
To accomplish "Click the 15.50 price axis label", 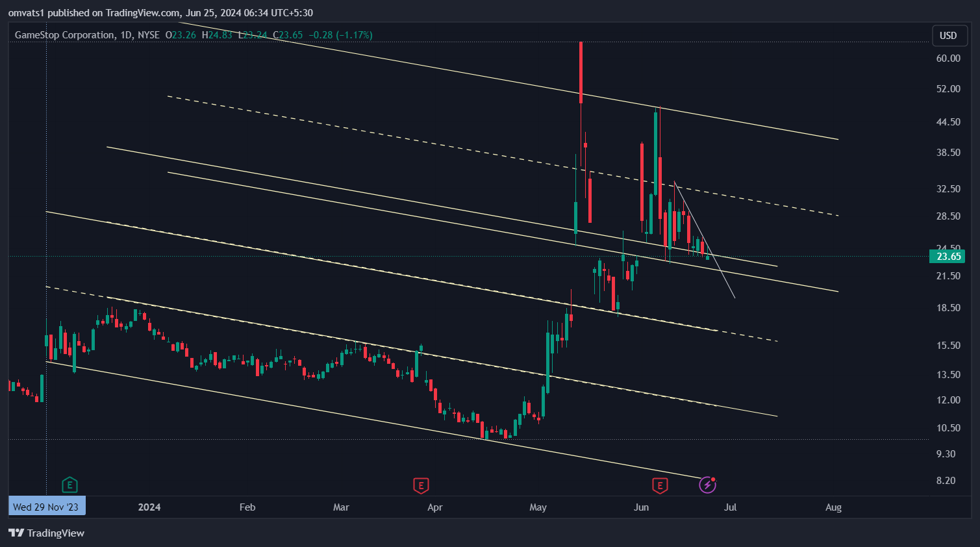I will coord(948,346).
